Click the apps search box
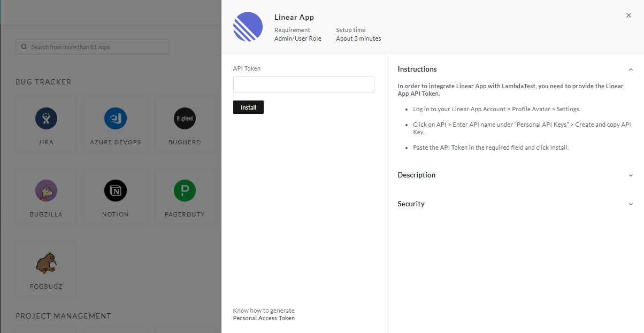 [96, 47]
